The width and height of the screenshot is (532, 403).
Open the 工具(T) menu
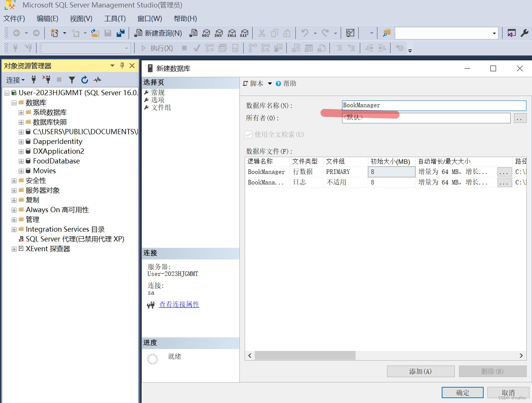click(115, 19)
